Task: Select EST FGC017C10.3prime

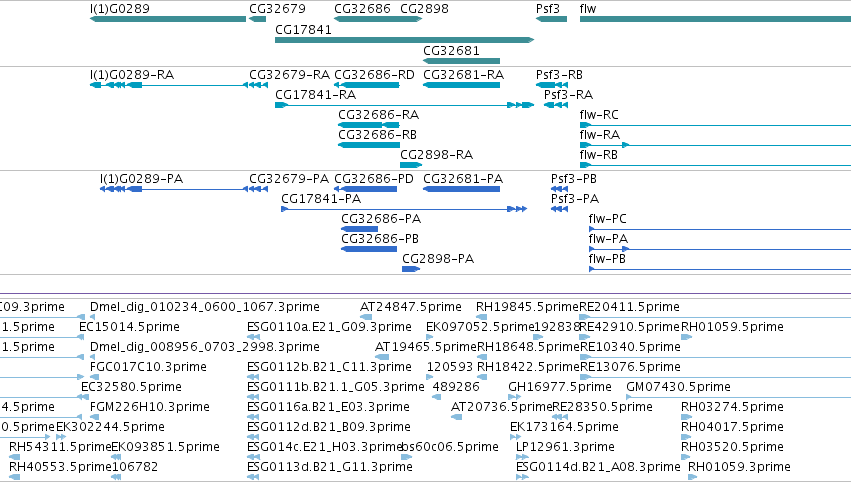Action: pyautogui.click(x=148, y=367)
